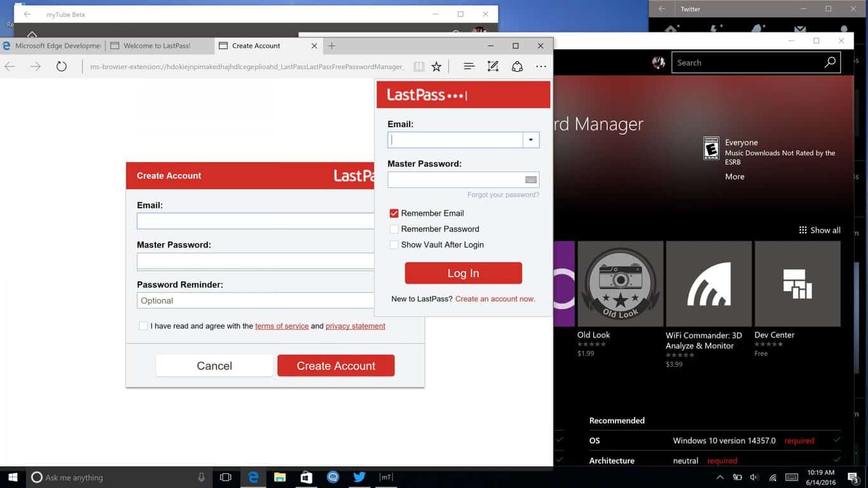This screenshot has height=488, width=868.
Task: Click red Create Account button
Action: (x=336, y=365)
